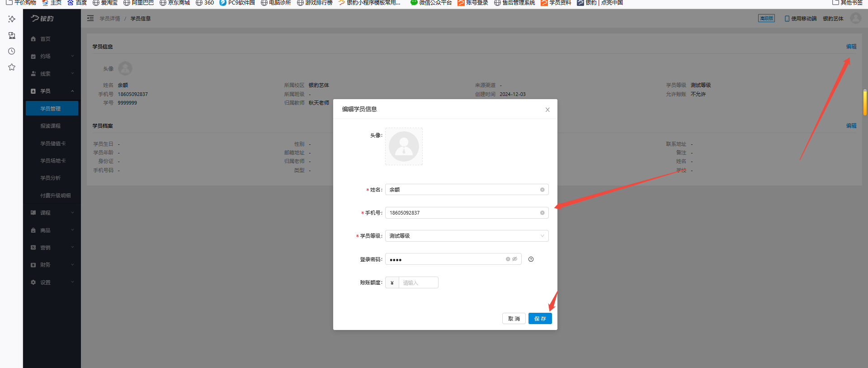Viewport: 868px width, 368px height.
Task: Save the edited student info
Action: [x=540, y=319]
